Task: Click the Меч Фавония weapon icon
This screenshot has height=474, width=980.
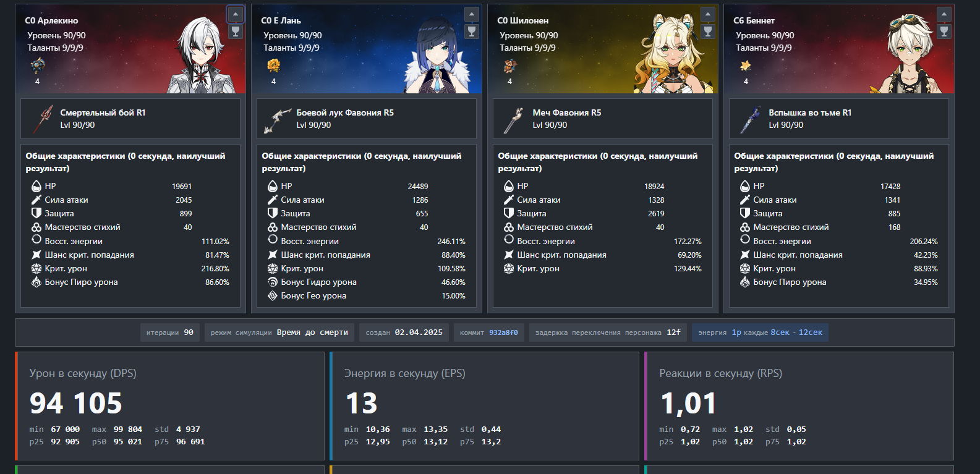Action: pos(514,119)
